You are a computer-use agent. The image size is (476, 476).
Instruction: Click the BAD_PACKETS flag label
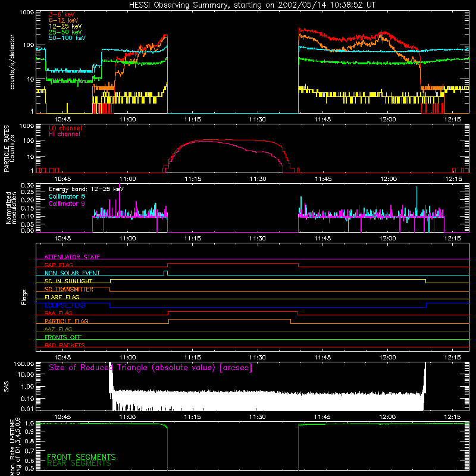coord(65,345)
